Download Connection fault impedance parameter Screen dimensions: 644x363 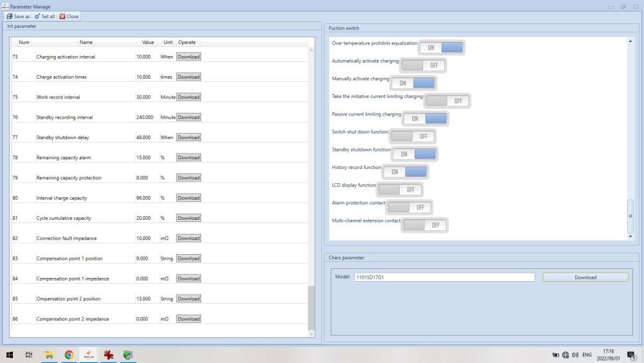[189, 238]
